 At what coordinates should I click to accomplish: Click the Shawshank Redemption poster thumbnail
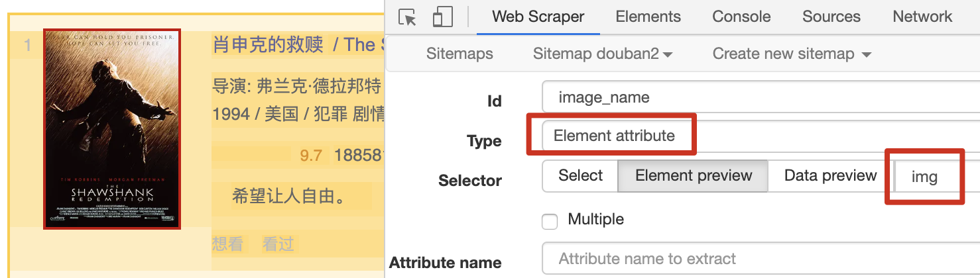pyautogui.click(x=112, y=129)
